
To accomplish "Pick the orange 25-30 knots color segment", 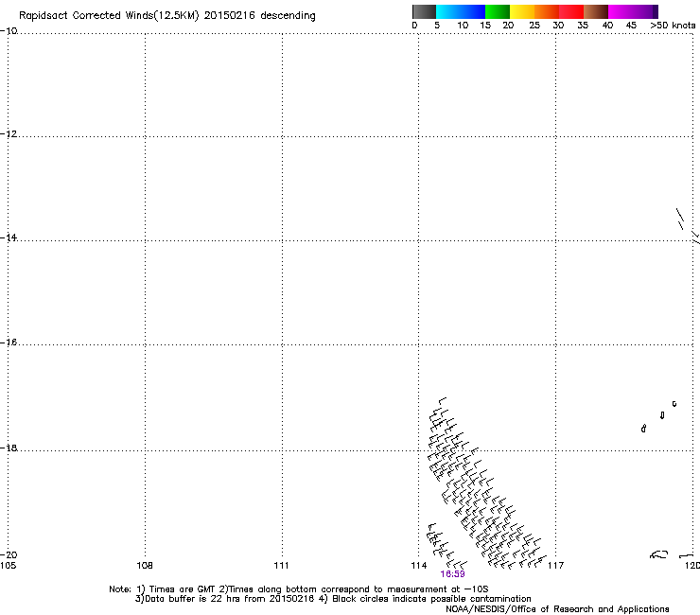I will click(547, 11).
